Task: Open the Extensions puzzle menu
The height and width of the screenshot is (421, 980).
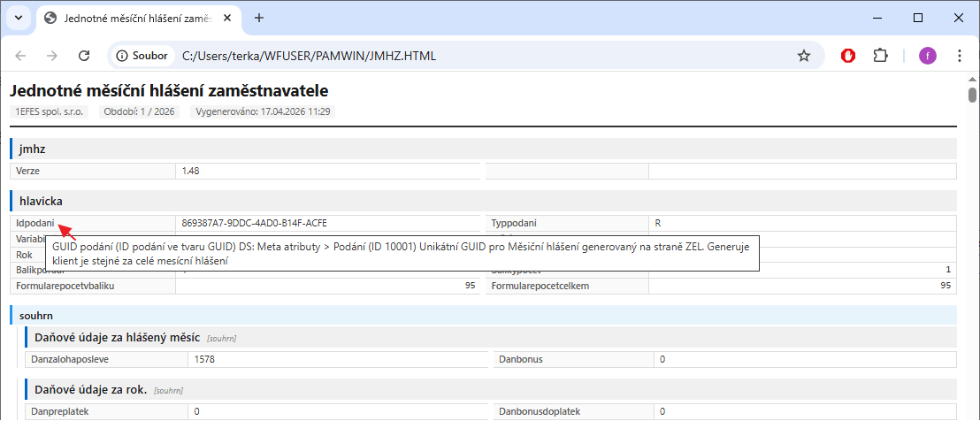Action: 880,56
